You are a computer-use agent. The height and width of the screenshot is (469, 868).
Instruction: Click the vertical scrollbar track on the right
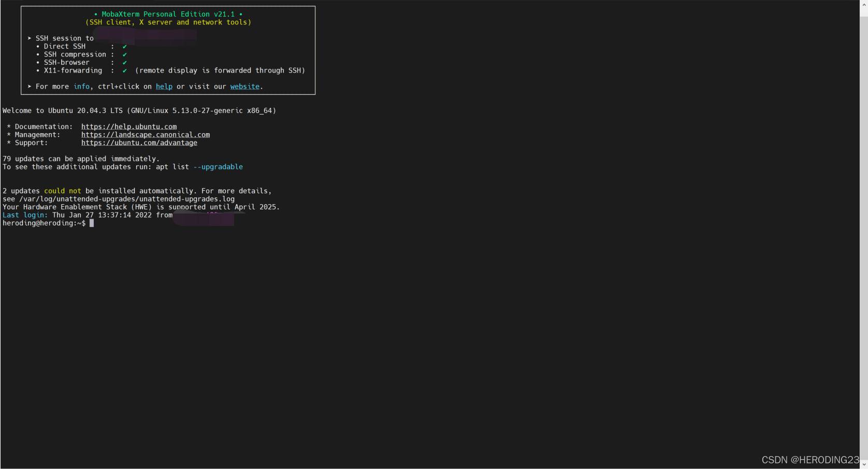pos(864,238)
